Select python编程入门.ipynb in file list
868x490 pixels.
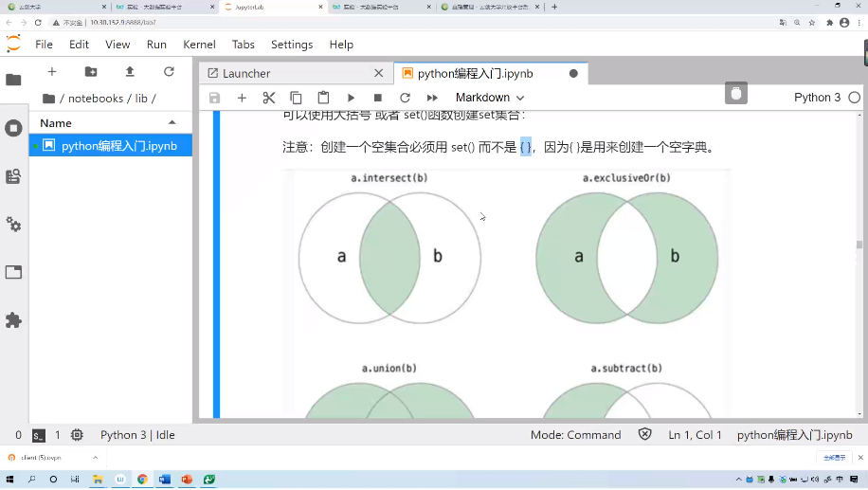(x=118, y=146)
